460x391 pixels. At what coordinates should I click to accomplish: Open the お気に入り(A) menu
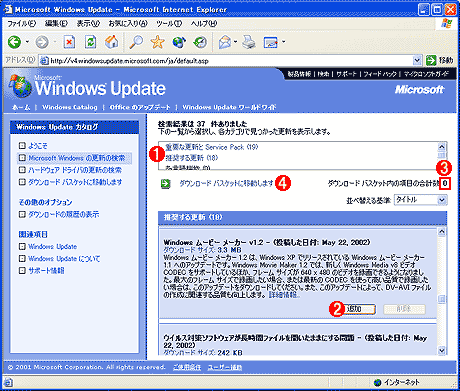pos(128,23)
